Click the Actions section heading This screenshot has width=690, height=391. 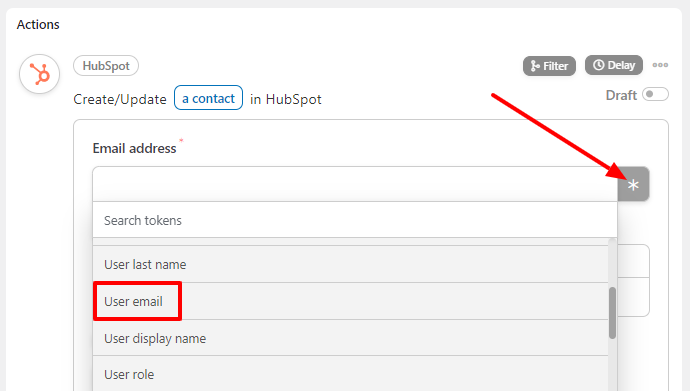coord(38,25)
